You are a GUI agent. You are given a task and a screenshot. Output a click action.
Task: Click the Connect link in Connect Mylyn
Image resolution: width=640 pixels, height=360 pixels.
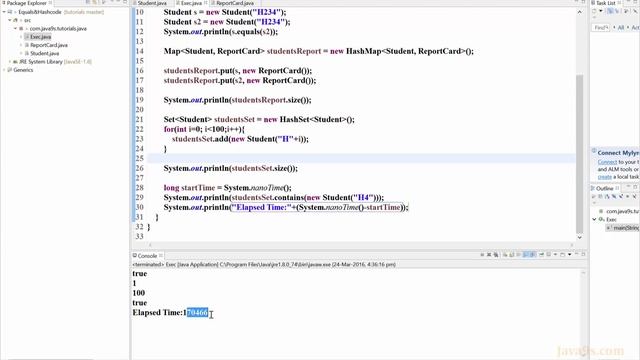tap(607, 162)
